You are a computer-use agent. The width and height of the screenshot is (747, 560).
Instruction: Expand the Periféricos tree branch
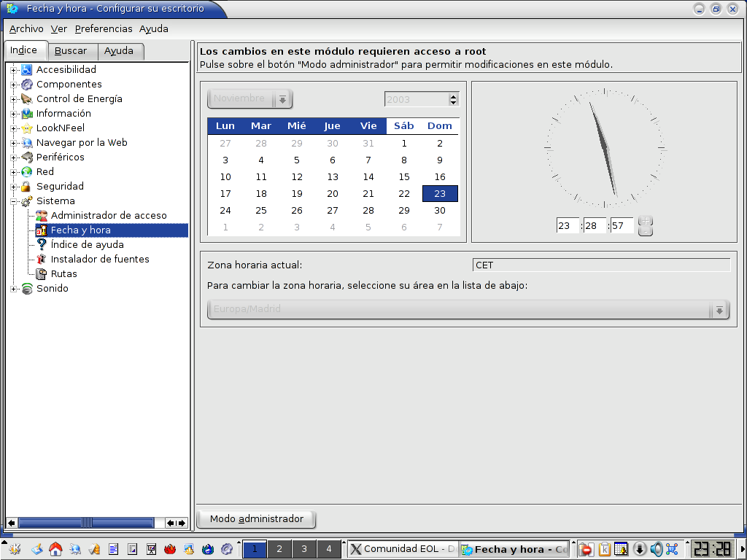pyautogui.click(x=14, y=157)
